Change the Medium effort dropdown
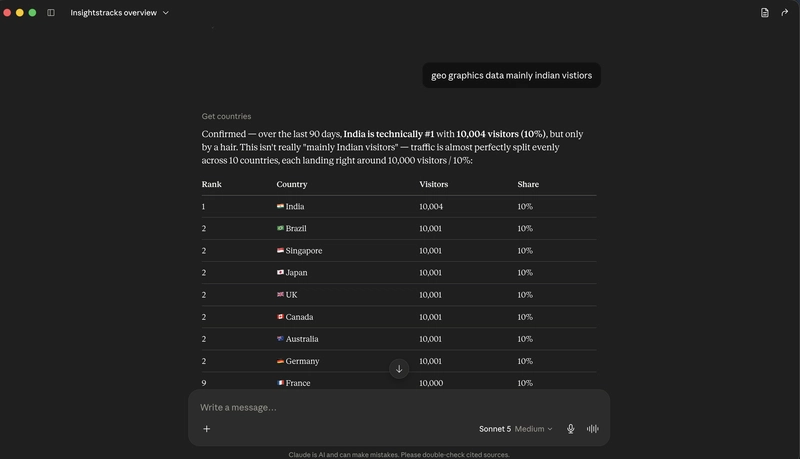This screenshot has height=459, width=800. (x=533, y=429)
